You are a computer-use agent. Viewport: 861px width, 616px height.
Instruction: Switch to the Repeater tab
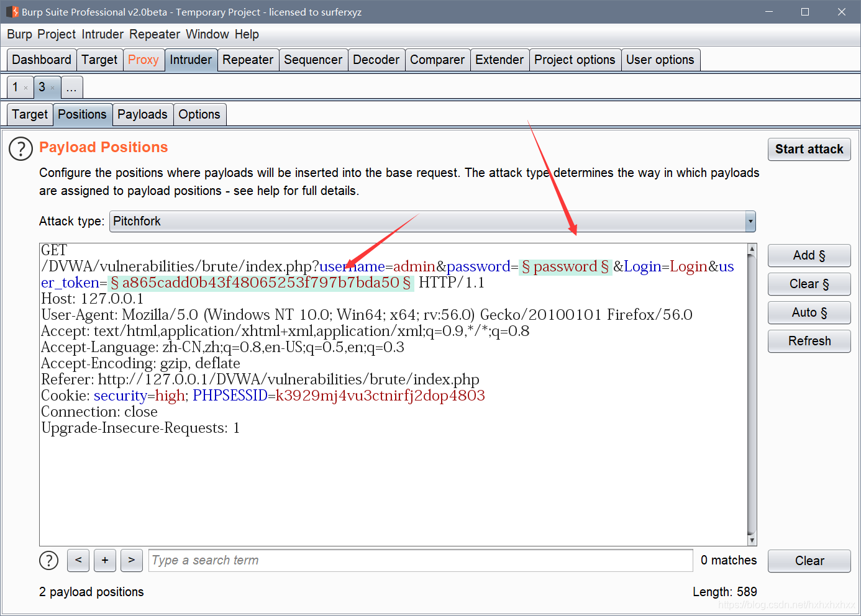[248, 60]
